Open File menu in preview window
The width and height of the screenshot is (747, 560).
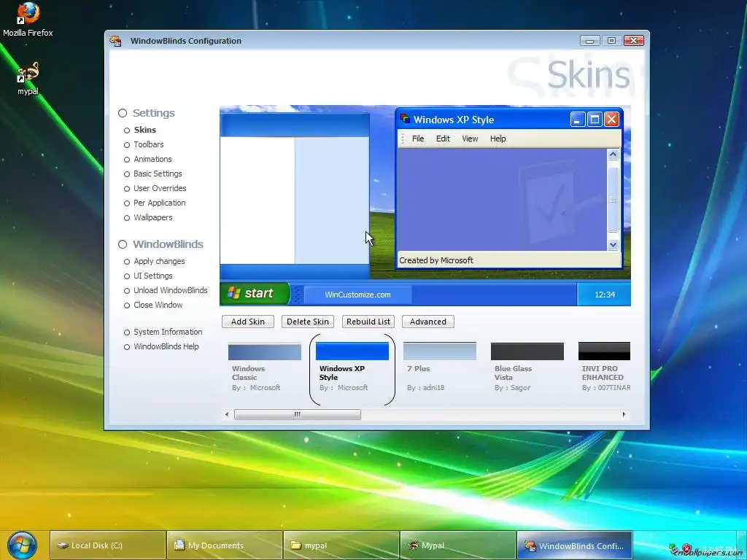point(418,139)
